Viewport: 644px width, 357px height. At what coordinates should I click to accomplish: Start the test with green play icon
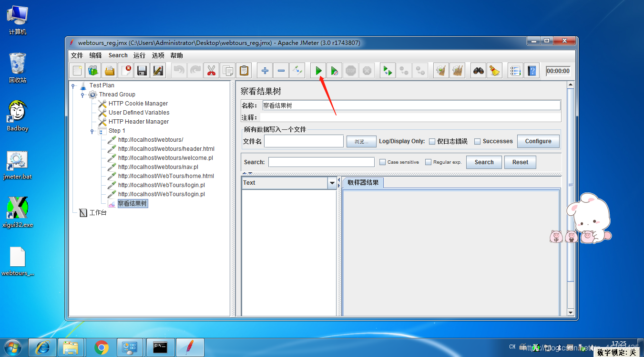coord(318,71)
